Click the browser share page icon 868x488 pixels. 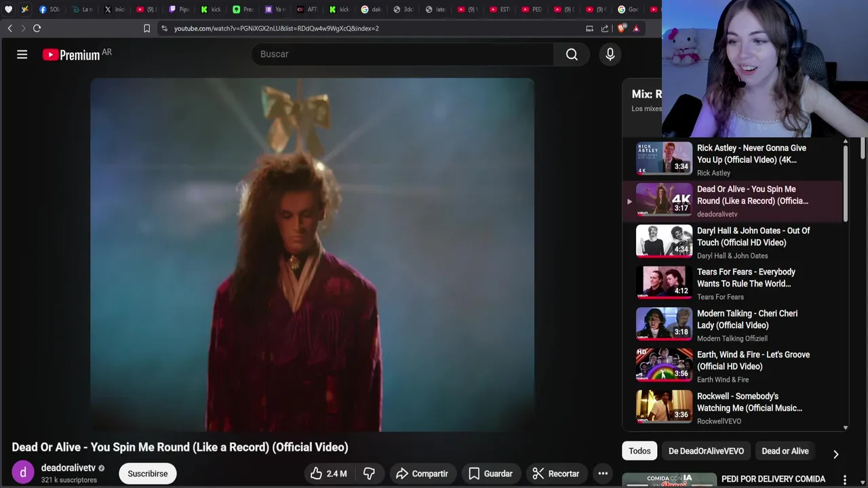point(605,28)
